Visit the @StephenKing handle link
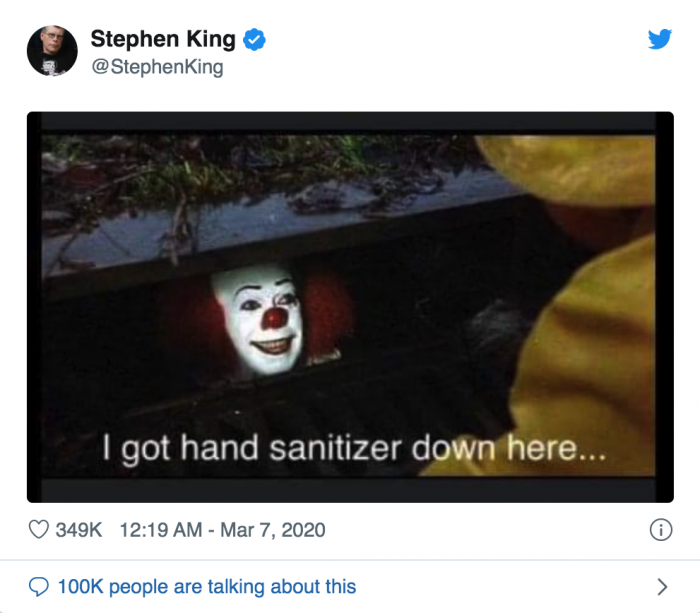 pos(157,68)
